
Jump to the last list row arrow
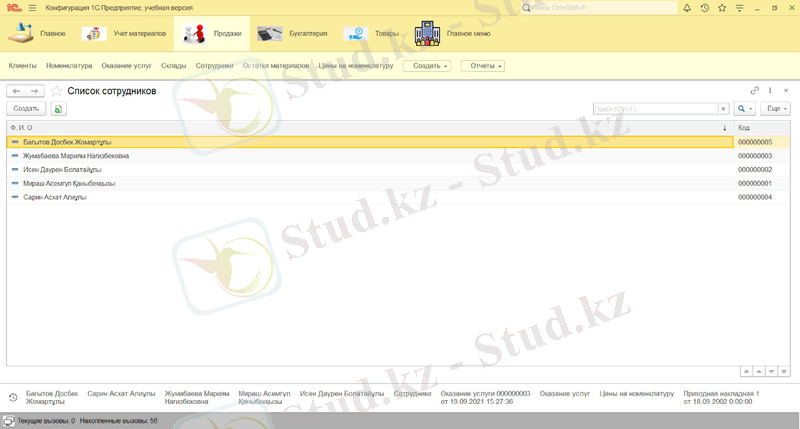pos(784,371)
